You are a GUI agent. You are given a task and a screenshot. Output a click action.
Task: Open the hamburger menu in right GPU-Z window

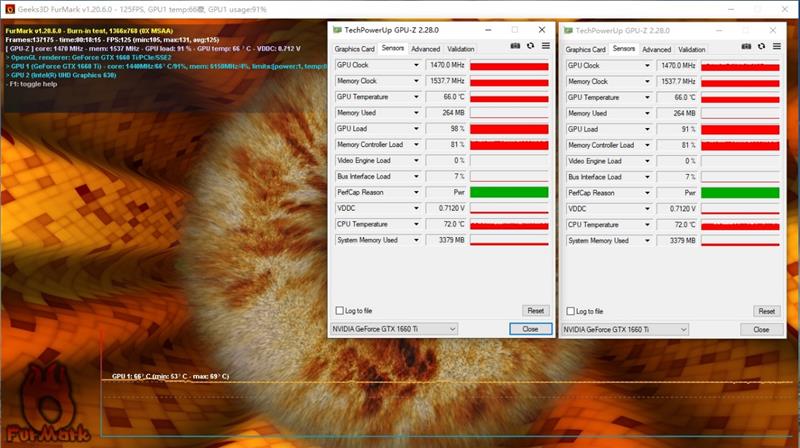pos(777,46)
